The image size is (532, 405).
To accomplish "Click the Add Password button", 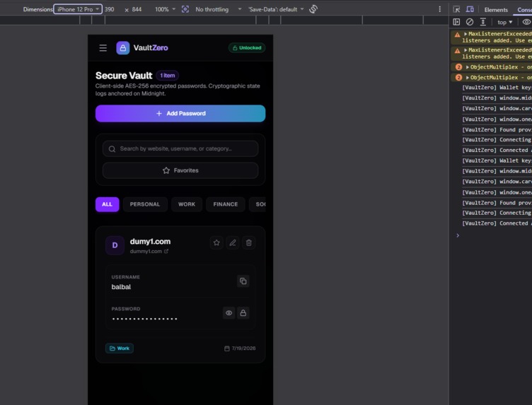I will point(180,113).
